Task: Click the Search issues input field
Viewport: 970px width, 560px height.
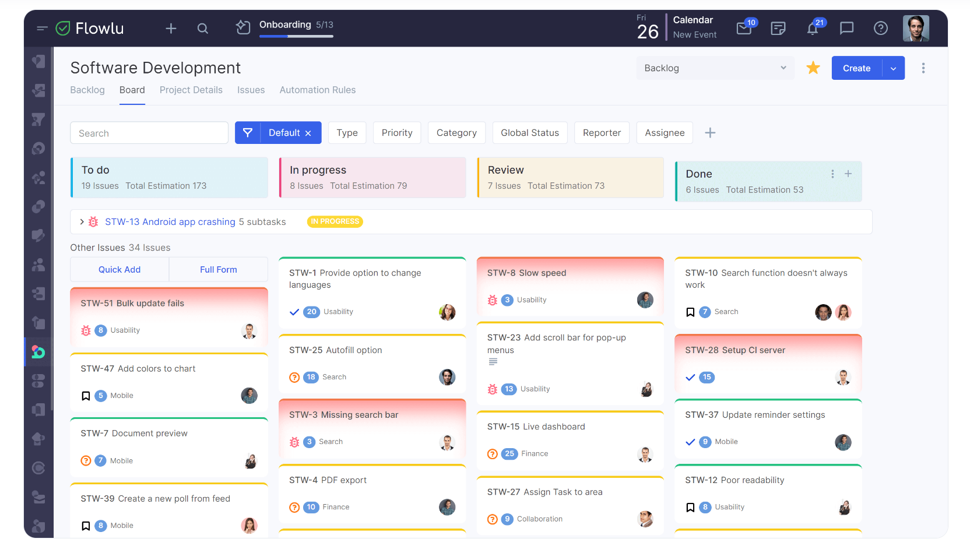Action: click(149, 133)
